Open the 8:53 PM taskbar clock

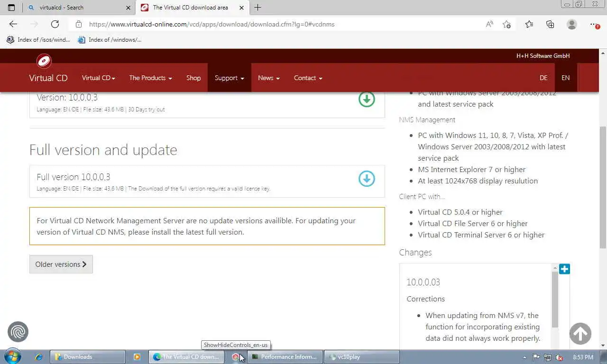pos(583,357)
